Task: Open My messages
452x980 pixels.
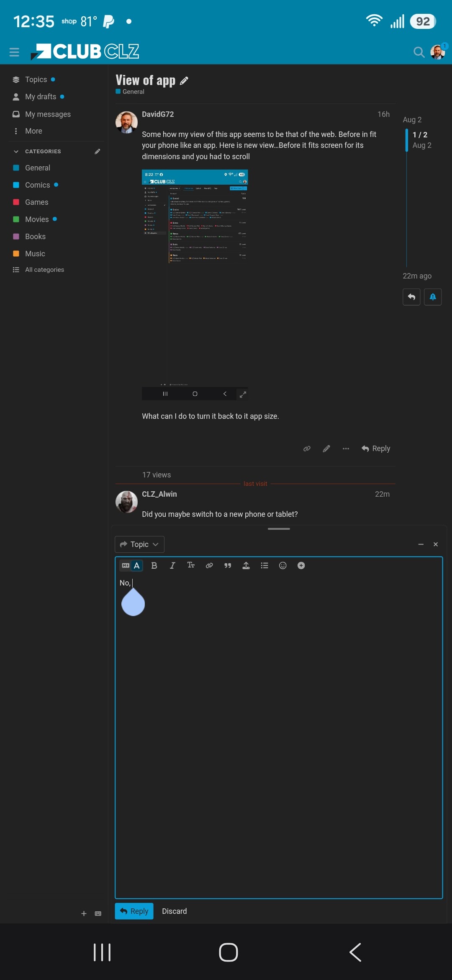Action: click(x=48, y=114)
